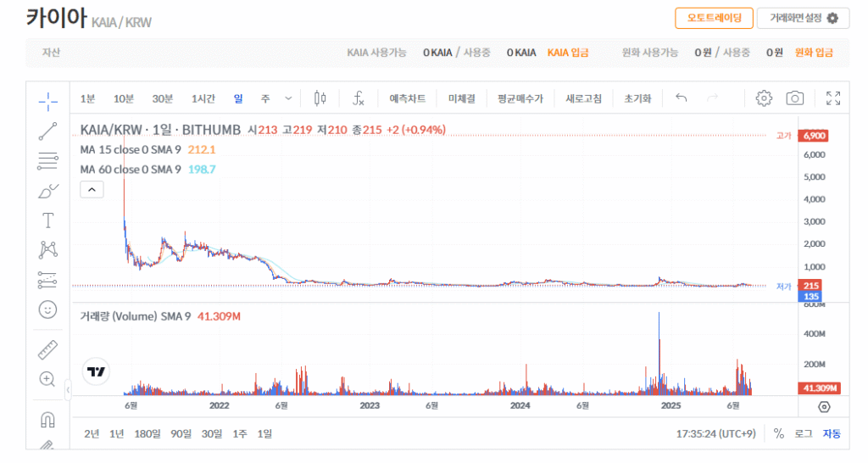Click the zoom in magnifier tool
Screen dimensions: 868x463
coord(48,379)
